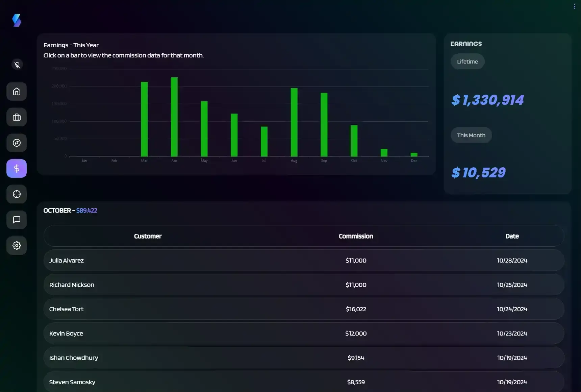The height and width of the screenshot is (392, 581).
Task: Open the compass explore icon
Action: [x=17, y=143]
